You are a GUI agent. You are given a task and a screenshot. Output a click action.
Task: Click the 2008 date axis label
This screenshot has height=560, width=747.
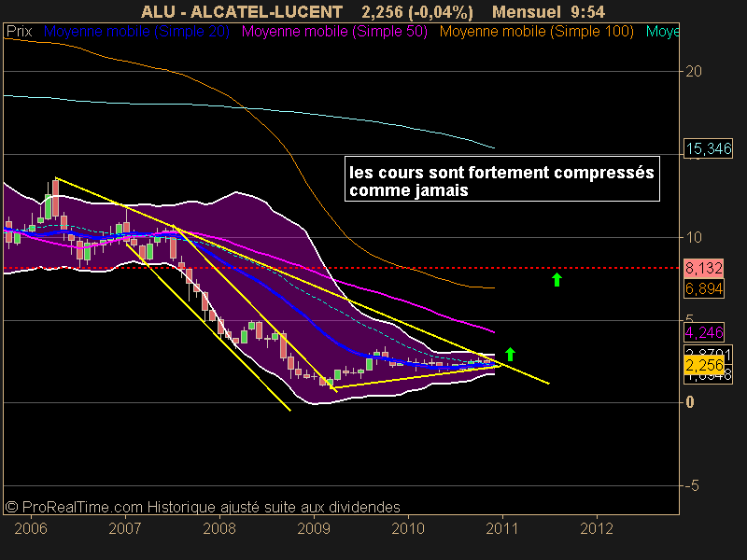pyautogui.click(x=219, y=528)
